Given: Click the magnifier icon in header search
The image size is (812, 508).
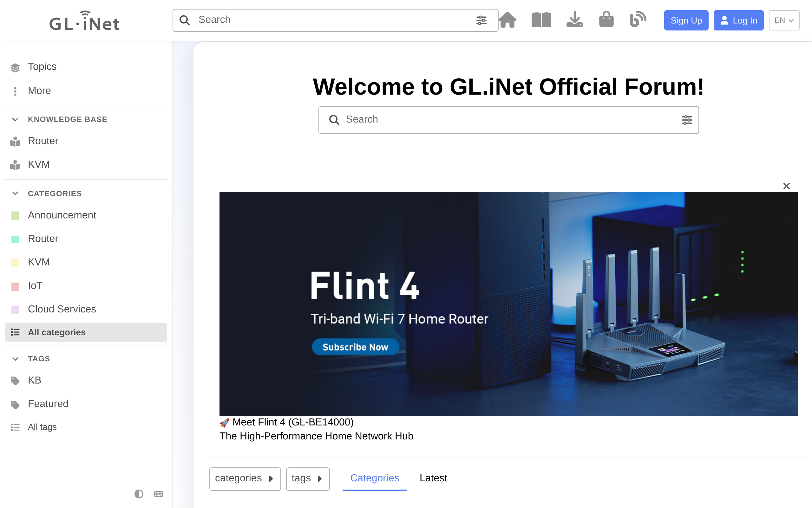Looking at the screenshot, I should coord(185,20).
